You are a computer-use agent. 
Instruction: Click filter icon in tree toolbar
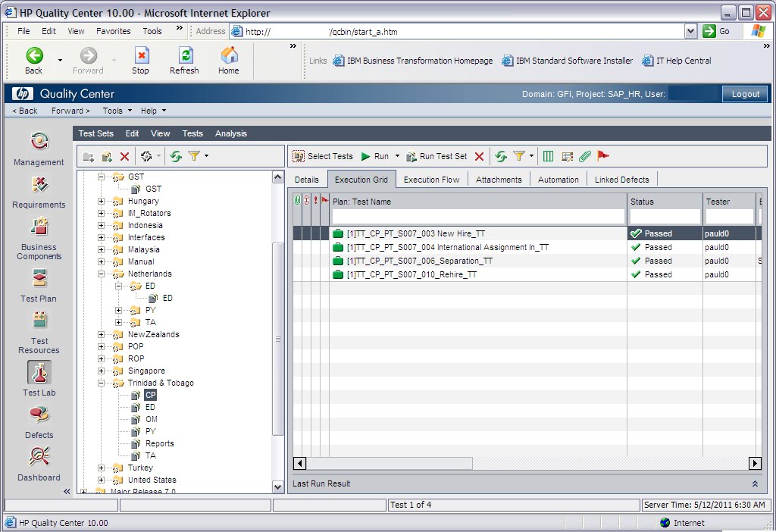coord(194,156)
